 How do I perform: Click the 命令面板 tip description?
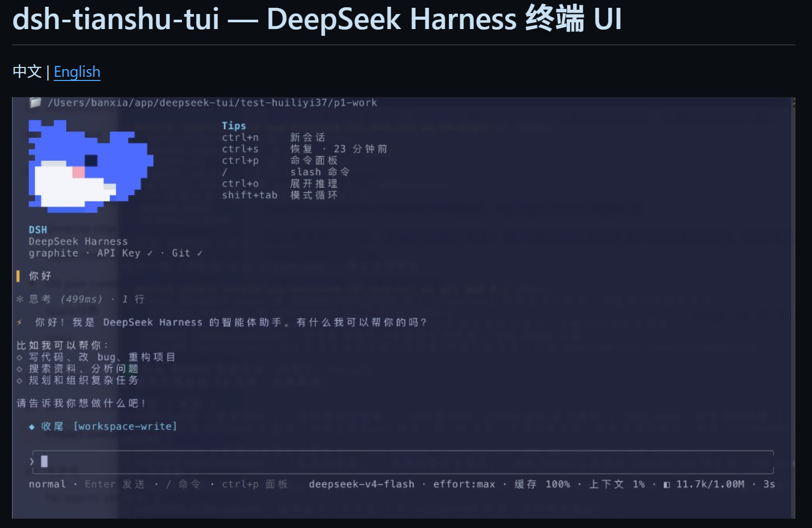pyautogui.click(x=314, y=160)
